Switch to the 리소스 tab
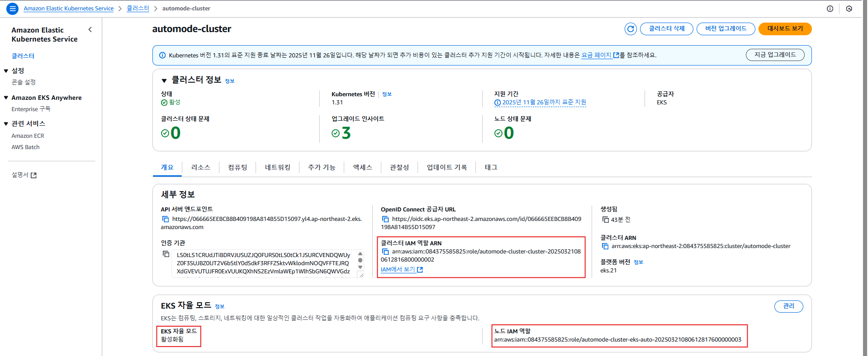The width and height of the screenshot is (868, 356). [x=201, y=167]
